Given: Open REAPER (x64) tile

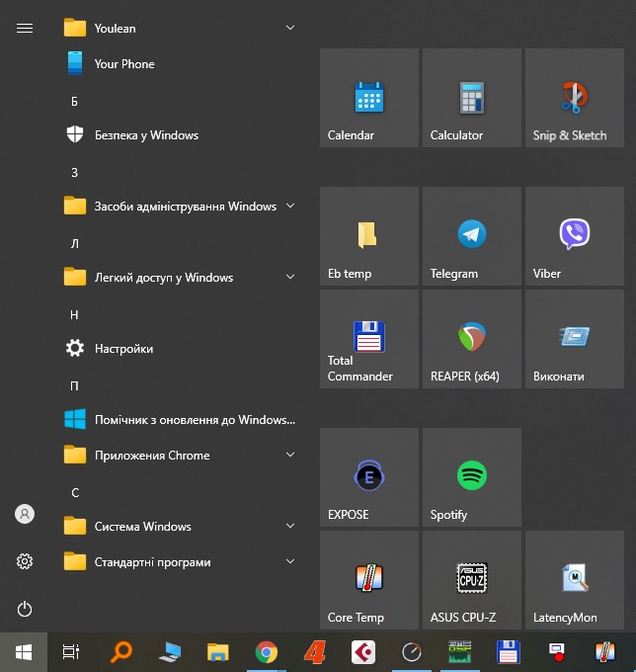Looking at the screenshot, I should pos(471,339).
